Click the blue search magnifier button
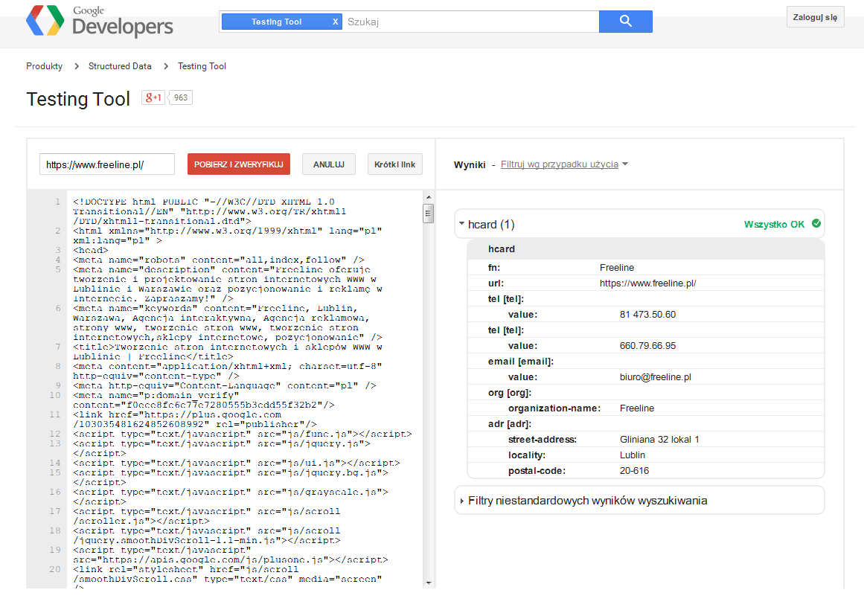Image resolution: width=864 pixels, height=616 pixels. (x=625, y=22)
